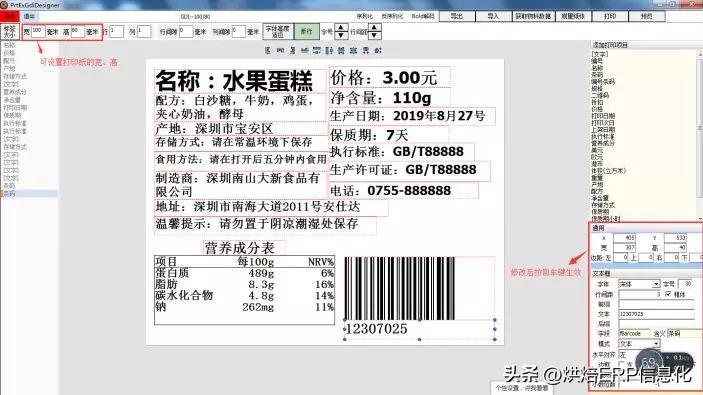Add 二维码 from the 添加打印项目 list
The height and width of the screenshot is (395, 703).
(x=600, y=95)
